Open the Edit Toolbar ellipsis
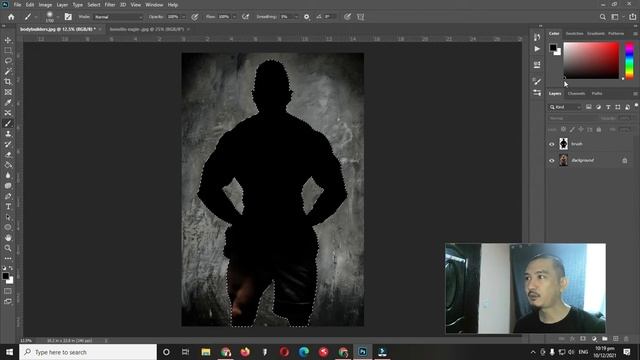 click(x=8, y=258)
